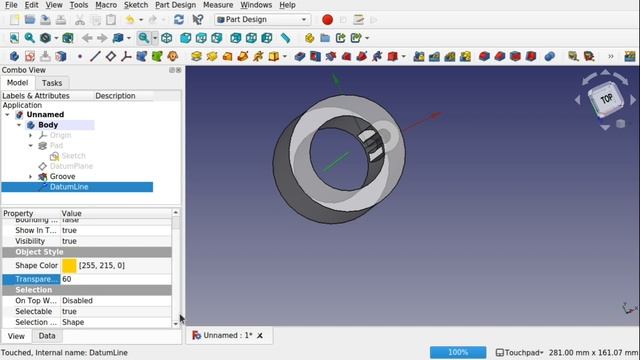Select DatumPlane in the model tree
Viewport: 640px width, 360px height.
(x=71, y=166)
